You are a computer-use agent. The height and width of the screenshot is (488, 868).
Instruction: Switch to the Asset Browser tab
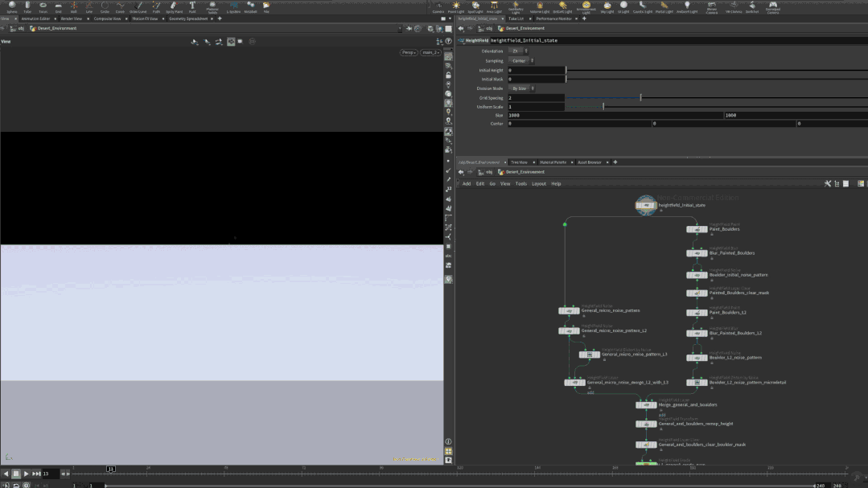[590, 162]
